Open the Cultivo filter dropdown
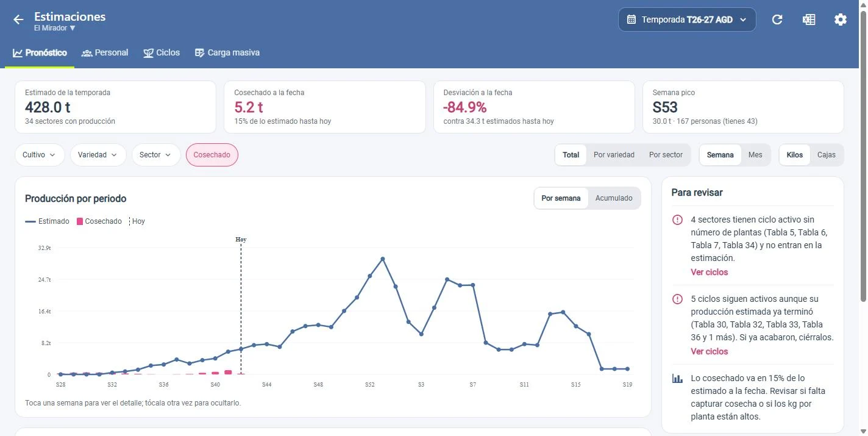Screen dimensions: 868x436 click(x=40, y=155)
